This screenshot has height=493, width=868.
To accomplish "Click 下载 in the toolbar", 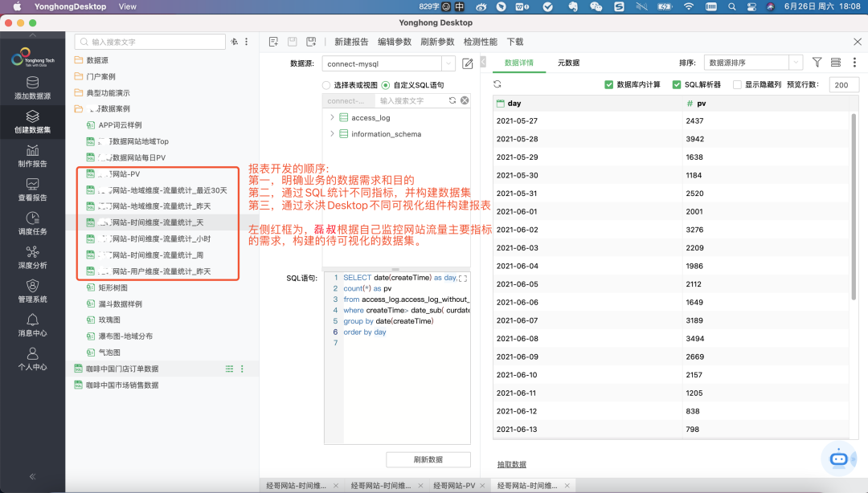I will point(515,42).
